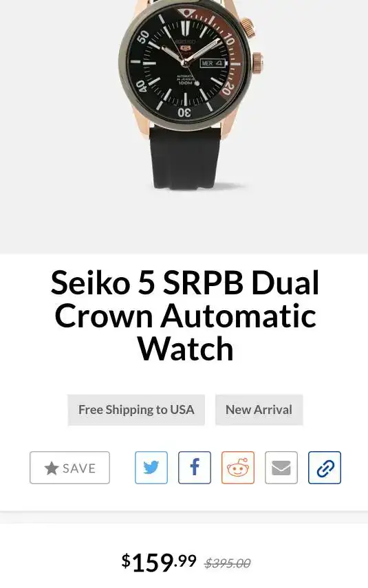Image resolution: width=368 pixels, height=588 pixels.
Task: Share the product via email icon
Action: point(281,468)
